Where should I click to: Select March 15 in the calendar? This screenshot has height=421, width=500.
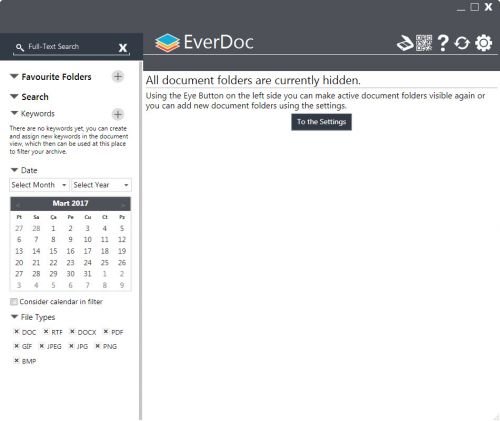pyautogui.click(x=53, y=251)
